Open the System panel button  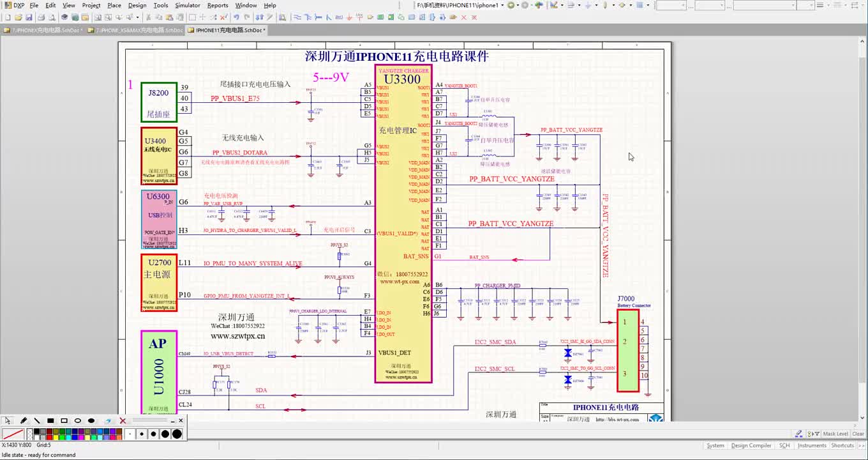click(x=715, y=445)
